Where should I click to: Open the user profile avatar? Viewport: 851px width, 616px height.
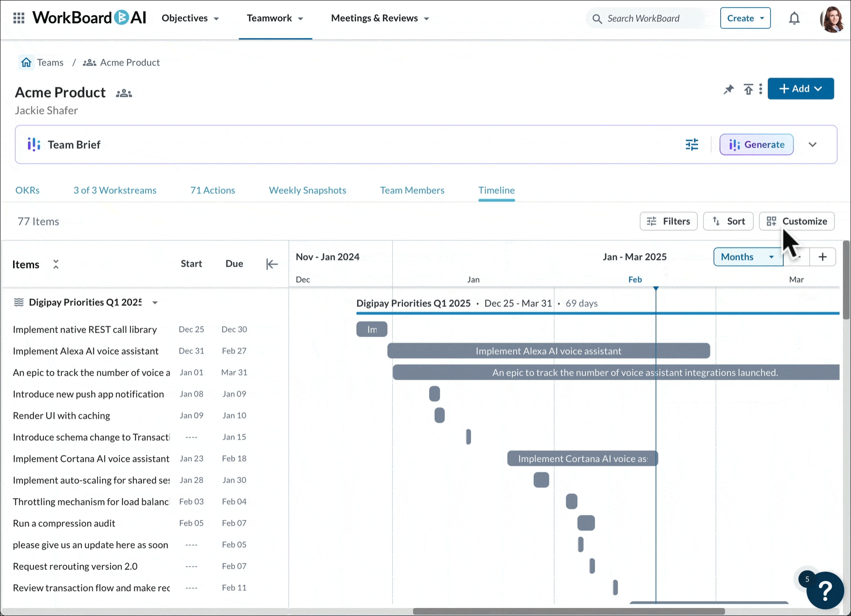(832, 19)
